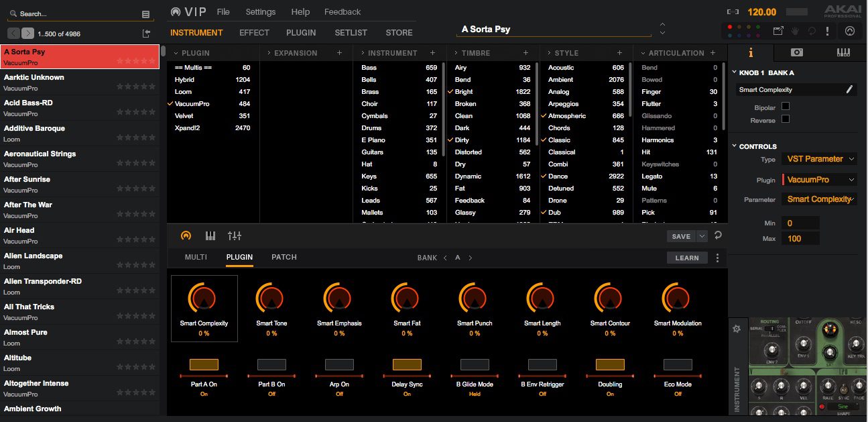The image size is (868, 422).
Task: Edit knob name with the pencil icon
Action: (850, 89)
